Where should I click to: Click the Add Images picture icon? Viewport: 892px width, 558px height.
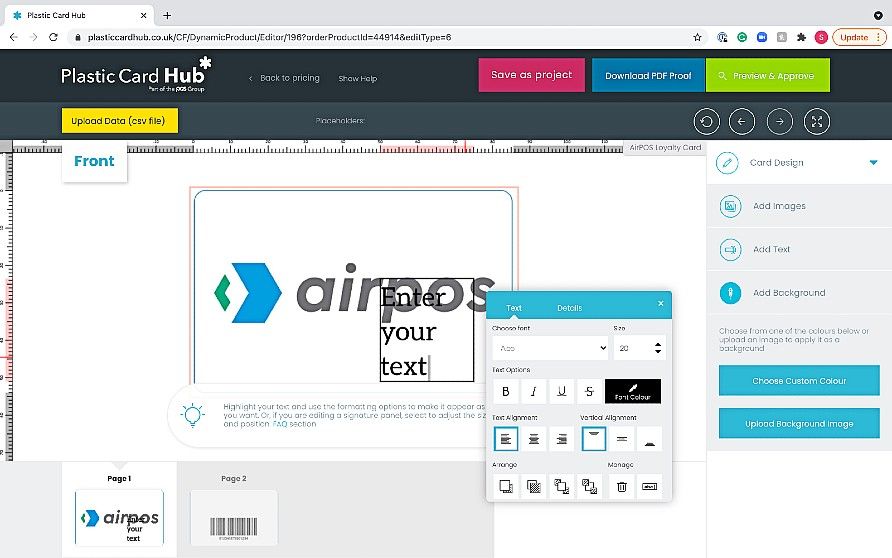730,206
